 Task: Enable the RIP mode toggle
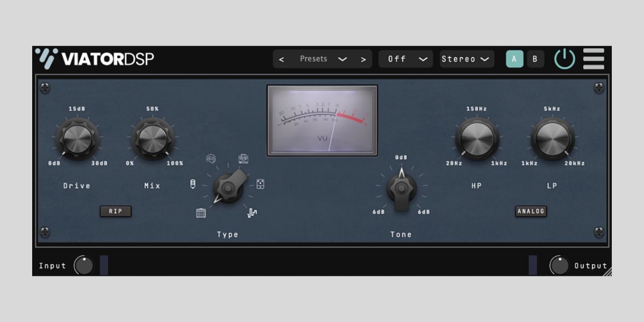click(x=115, y=211)
